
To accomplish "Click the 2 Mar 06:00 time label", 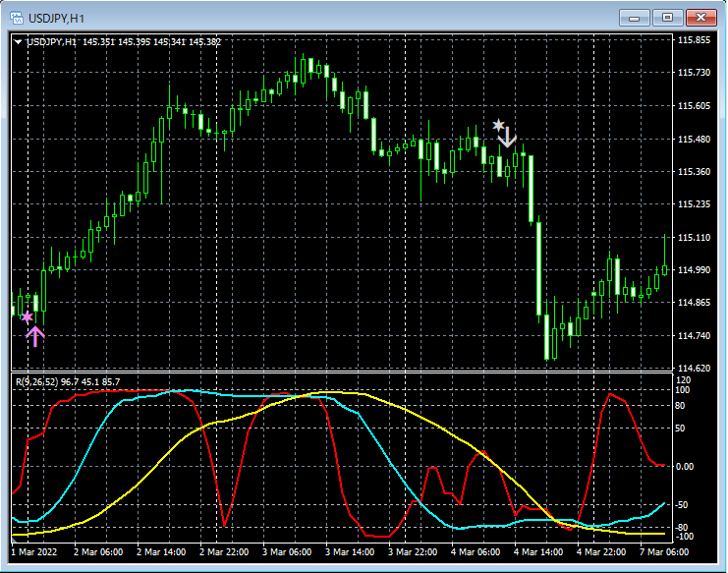I will click(98, 552).
